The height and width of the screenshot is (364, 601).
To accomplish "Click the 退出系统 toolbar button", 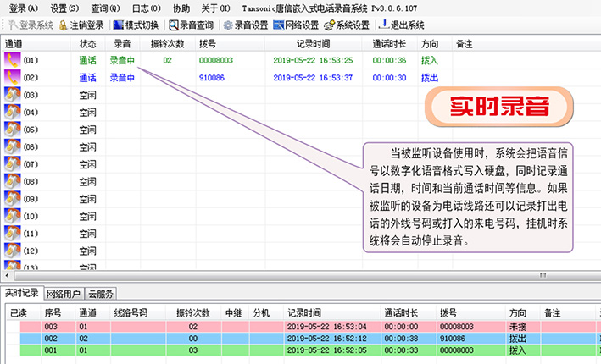I will coord(402,25).
